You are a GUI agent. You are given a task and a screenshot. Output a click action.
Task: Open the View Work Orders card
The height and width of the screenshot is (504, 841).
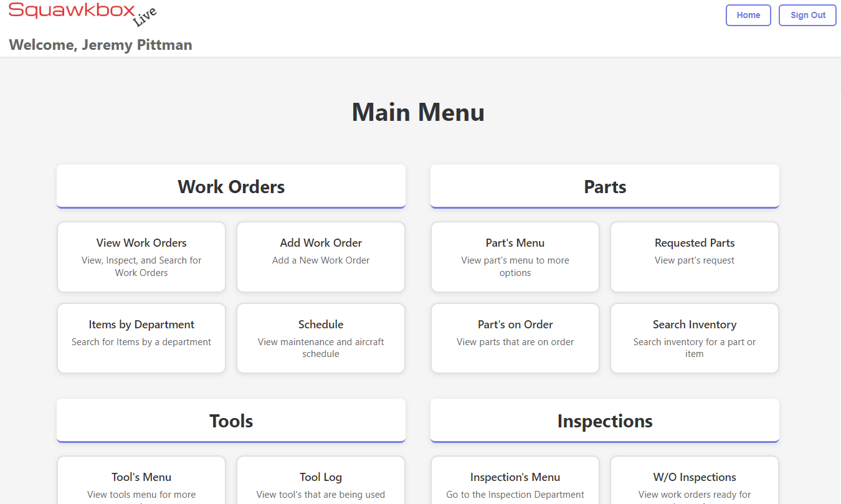[x=141, y=257]
